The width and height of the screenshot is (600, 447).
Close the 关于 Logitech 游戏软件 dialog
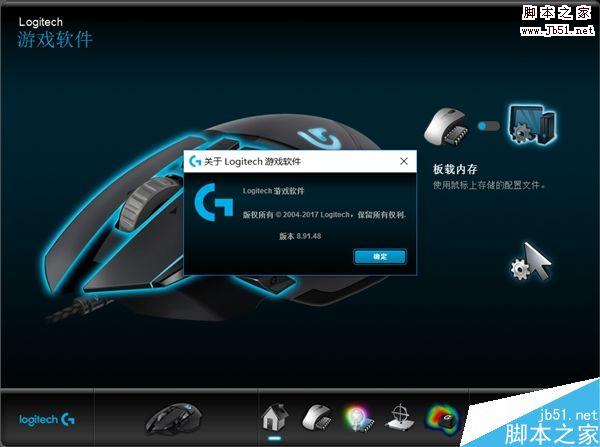404,162
